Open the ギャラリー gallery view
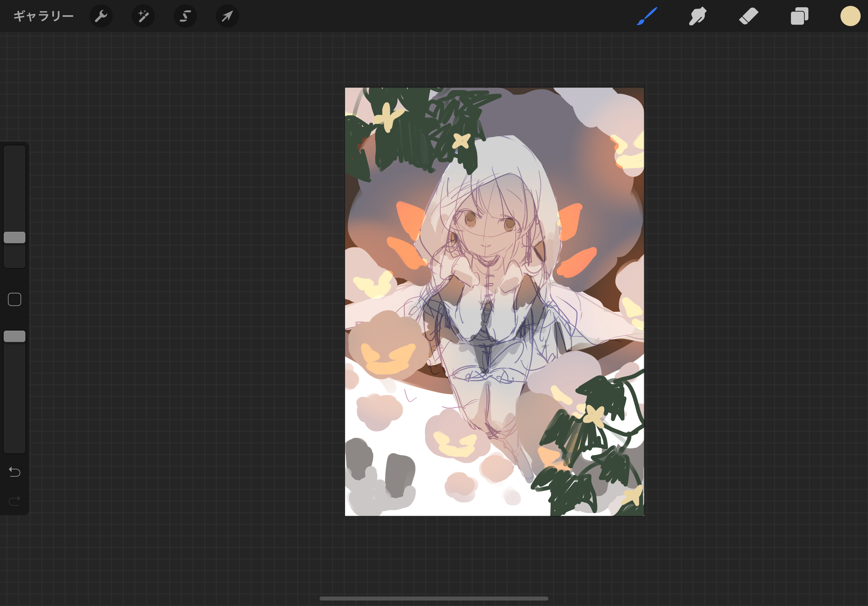Image resolution: width=868 pixels, height=606 pixels. coord(43,16)
